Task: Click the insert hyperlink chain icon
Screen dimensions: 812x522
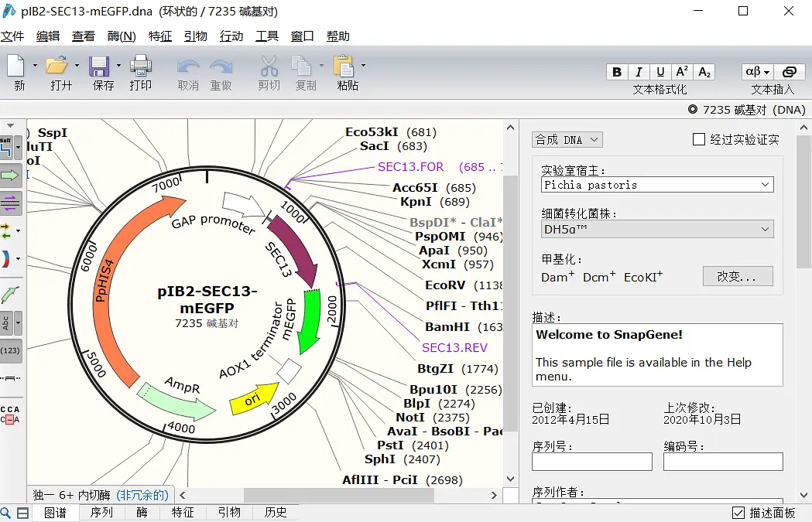Action: [x=790, y=72]
